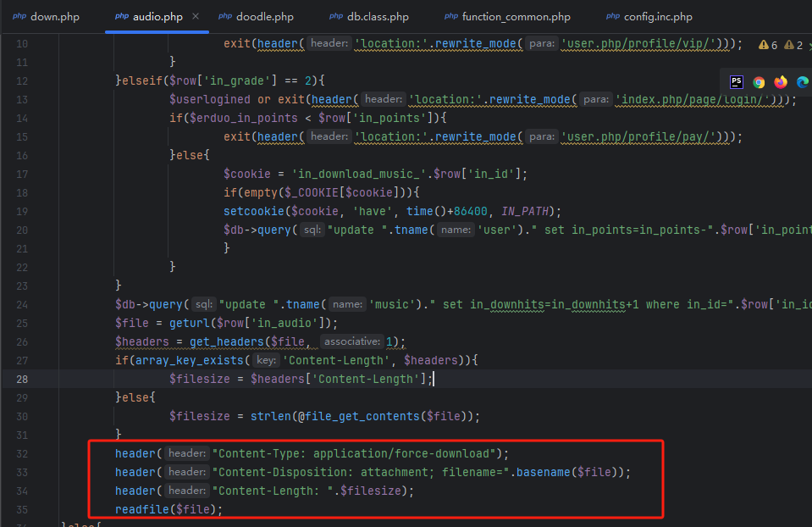Image resolution: width=812 pixels, height=527 pixels.
Task: Click gutter line number 12
Action: coord(22,80)
